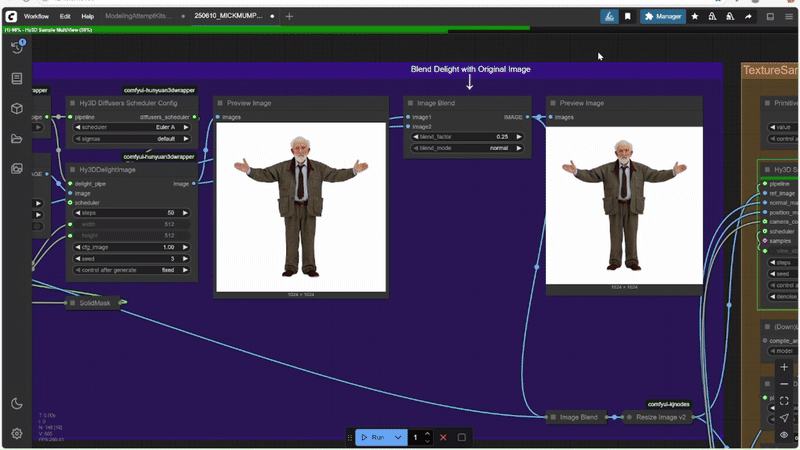The image size is (800, 450).
Task: Open the scheduler Euler A combo box
Action: pyautogui.click(x=132, y=127)
